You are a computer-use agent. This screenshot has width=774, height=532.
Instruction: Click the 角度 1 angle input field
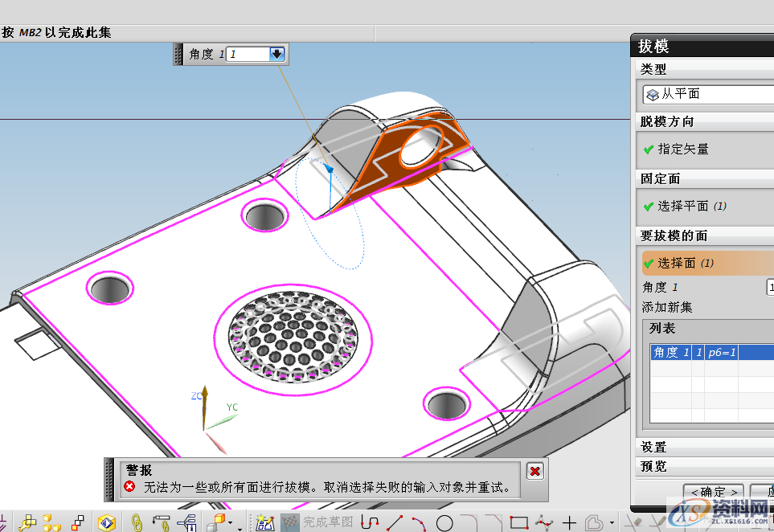247,54
